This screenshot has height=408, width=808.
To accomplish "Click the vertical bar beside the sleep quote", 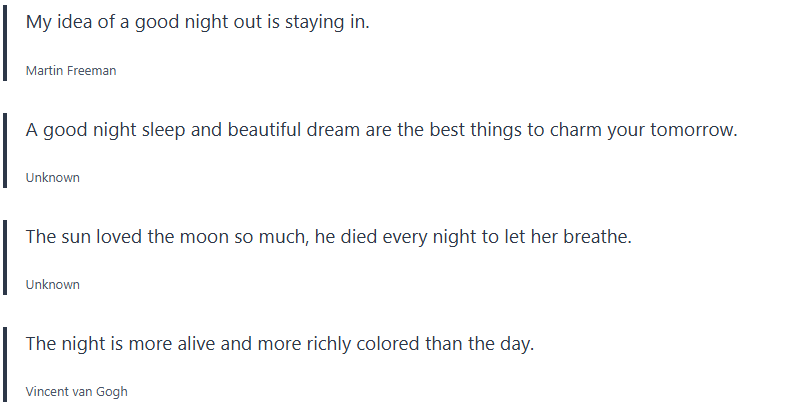I will click(6, 149).
